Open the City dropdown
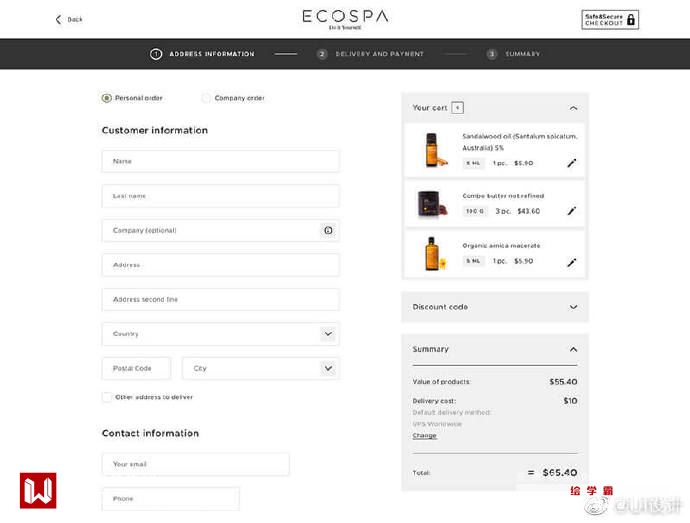Image resolution: width=690 pixels, height=523 pixels. pyautogui.click(x=327, y=368)
